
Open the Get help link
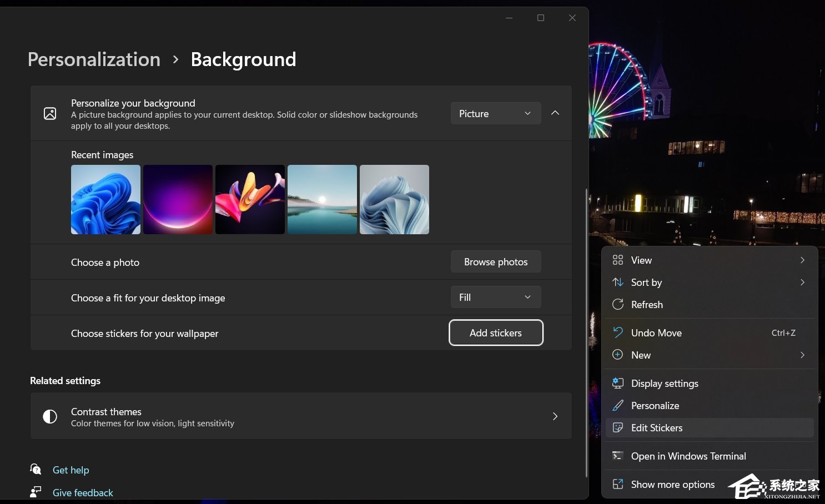coord(71,470)
